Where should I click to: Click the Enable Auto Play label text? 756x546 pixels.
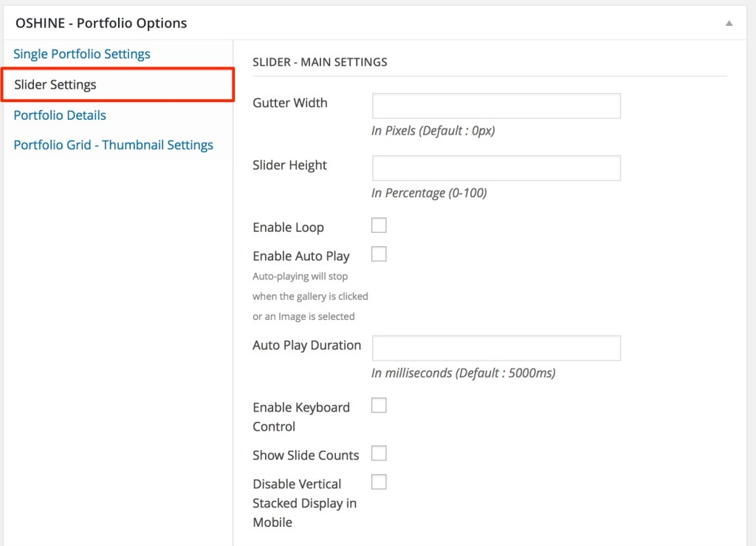tap(300, 256)
